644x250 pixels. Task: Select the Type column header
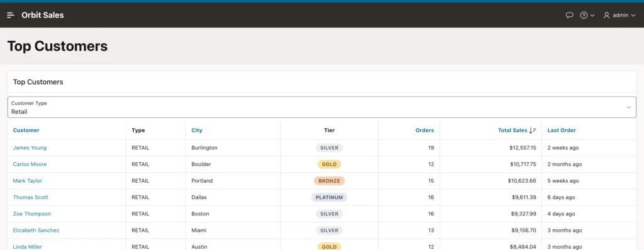(138, 130)
